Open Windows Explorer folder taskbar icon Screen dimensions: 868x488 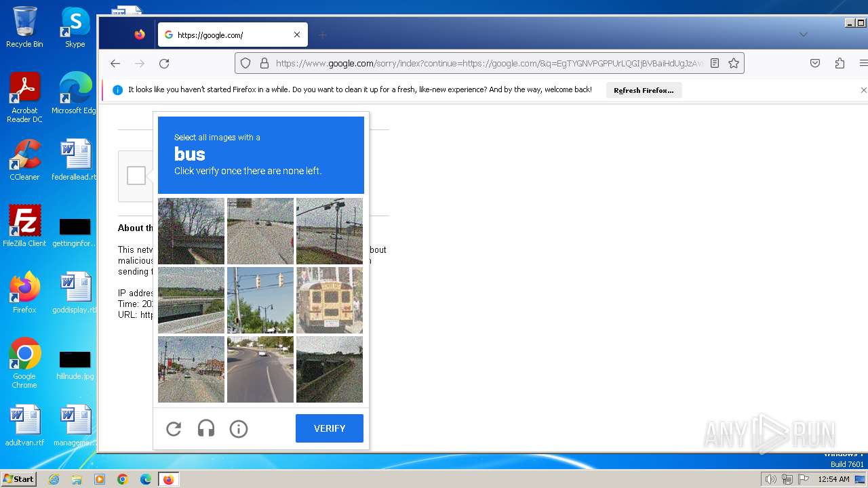click(x=77, y=479)
